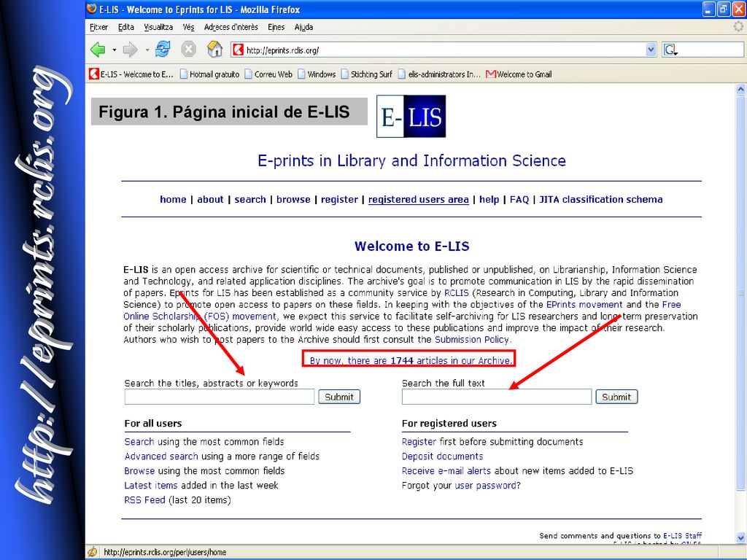Go back with the green Back arrow

[x=98, y=50]
